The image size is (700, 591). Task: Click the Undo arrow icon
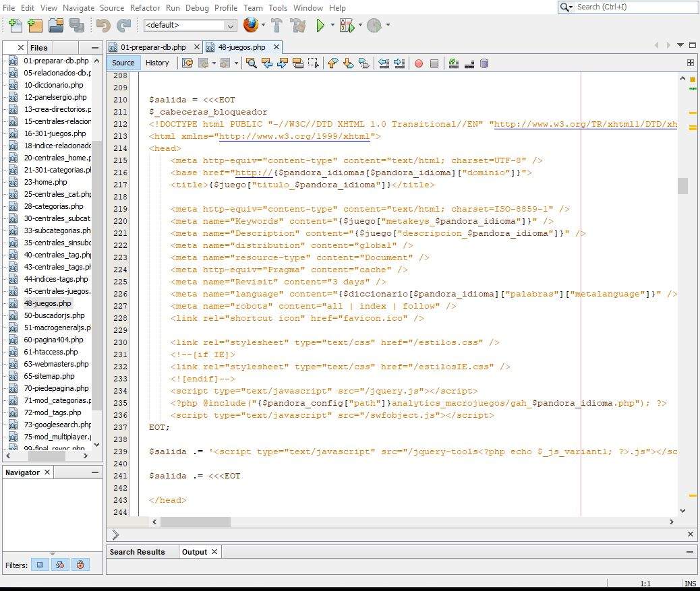103,26
